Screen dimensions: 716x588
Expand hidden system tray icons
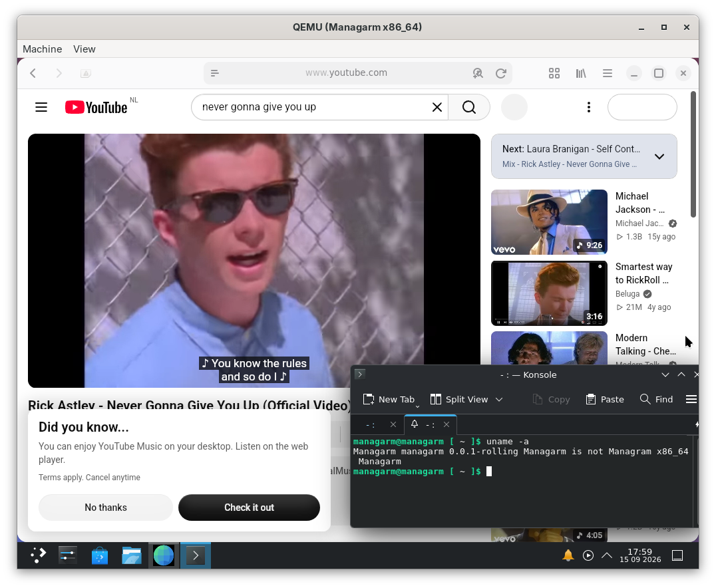(607, 555)
